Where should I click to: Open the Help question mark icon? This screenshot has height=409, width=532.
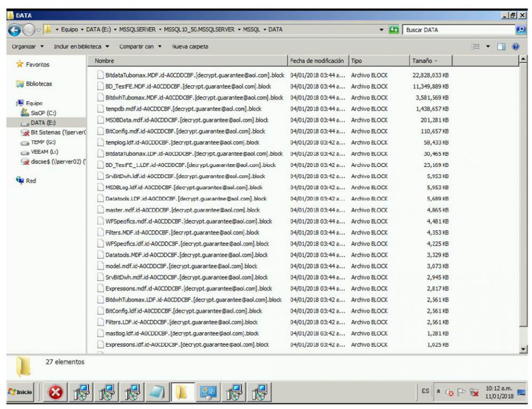[x=515, y=47]
